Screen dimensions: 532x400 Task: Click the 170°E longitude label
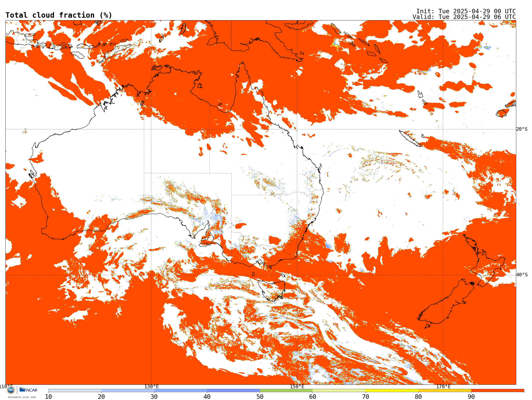coord(443,387)
